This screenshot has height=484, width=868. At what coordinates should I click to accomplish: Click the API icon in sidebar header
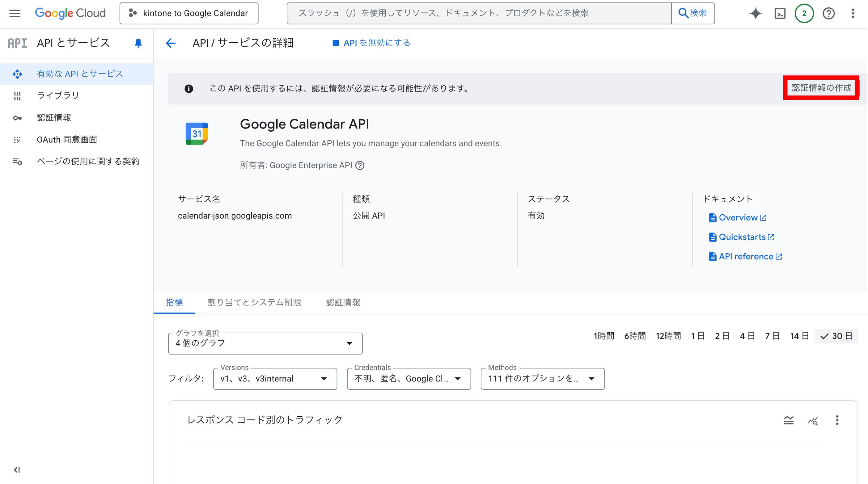click(x=18, y=43)
